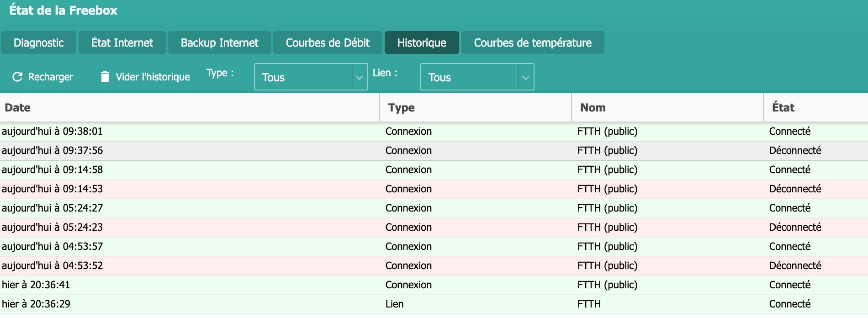This screenshot has height=318, width=868.
Task: Click the Nom column header
Action: pos(593,107)
